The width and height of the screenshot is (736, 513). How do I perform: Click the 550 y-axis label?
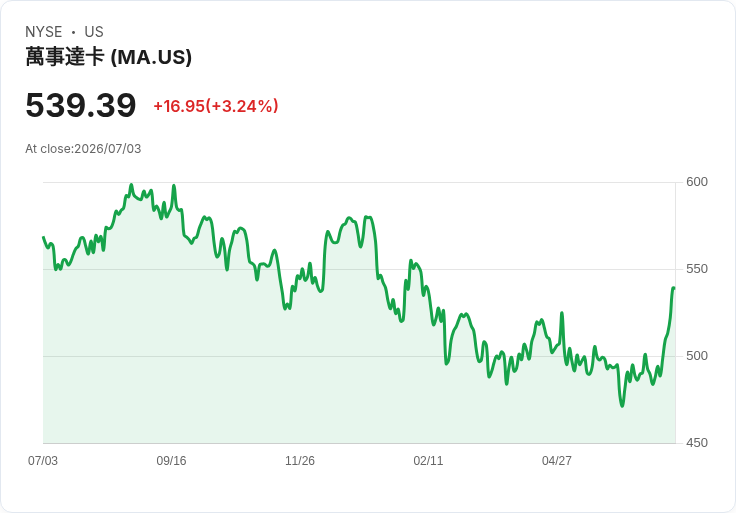pos(697,269)
